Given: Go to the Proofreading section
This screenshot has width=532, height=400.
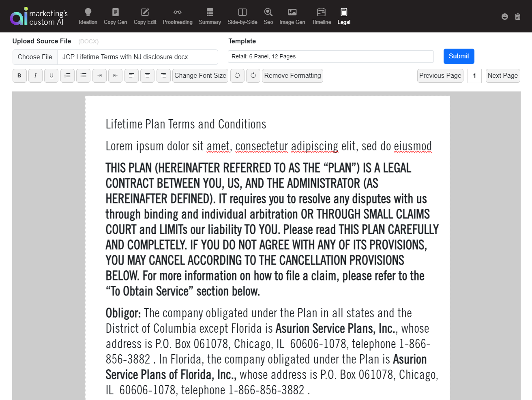Looking at the screenshot, I should (x=178, y=16).
